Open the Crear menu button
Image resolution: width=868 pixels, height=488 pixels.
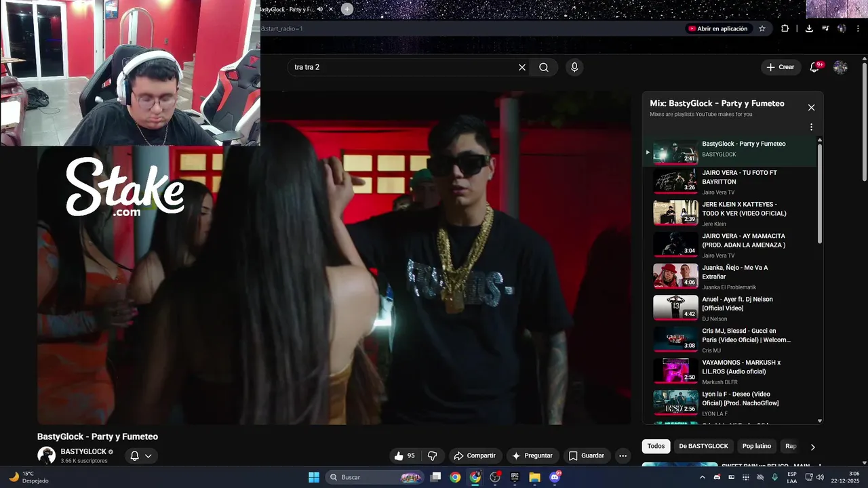tap(781, 67)
